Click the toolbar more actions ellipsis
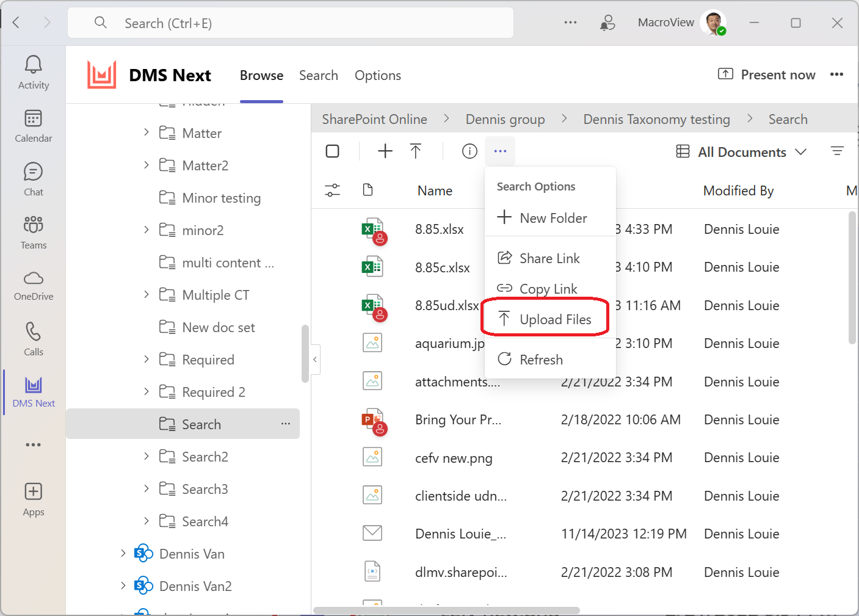859x616 pixels. click(x=500, y=151)
